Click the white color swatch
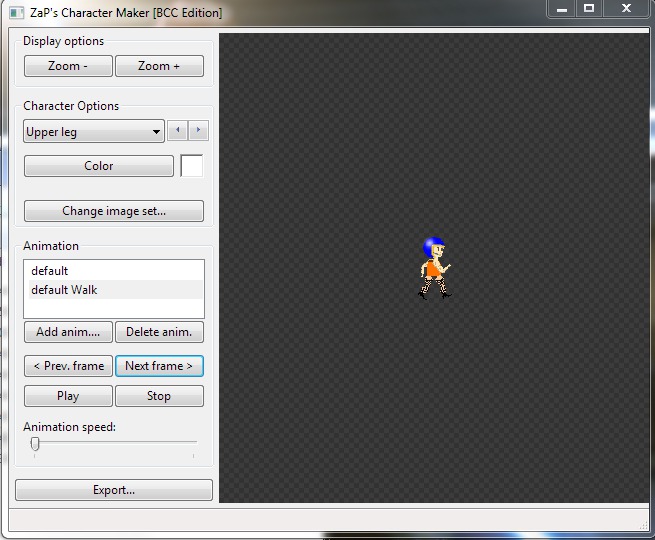This screenshot has height=540, width=655. coord(192,166)
